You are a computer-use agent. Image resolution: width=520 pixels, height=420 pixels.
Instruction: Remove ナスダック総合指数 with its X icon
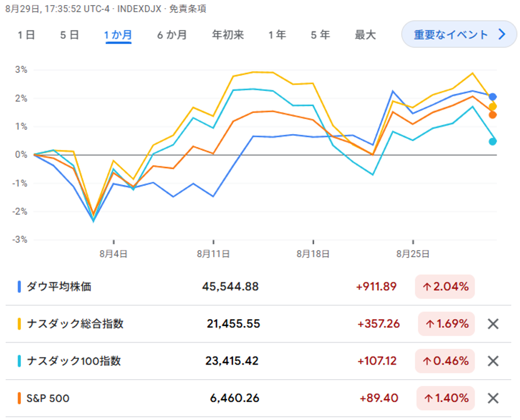point(493,324)
